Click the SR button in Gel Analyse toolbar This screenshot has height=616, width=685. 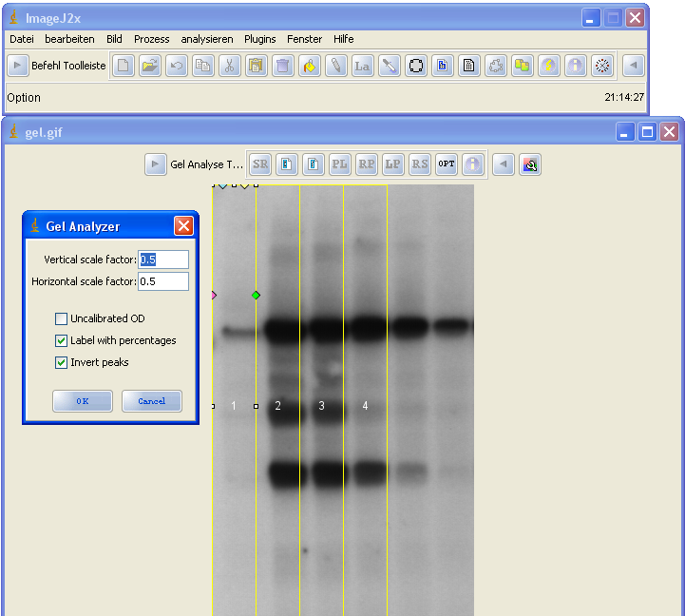pos(260,164)
